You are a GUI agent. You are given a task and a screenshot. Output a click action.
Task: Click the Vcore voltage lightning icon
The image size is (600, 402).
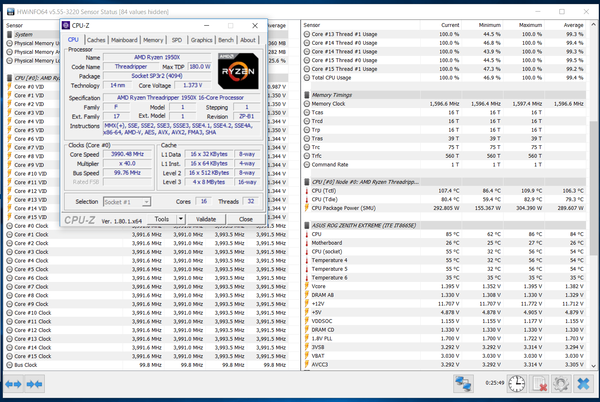click(x=307, y=286)
